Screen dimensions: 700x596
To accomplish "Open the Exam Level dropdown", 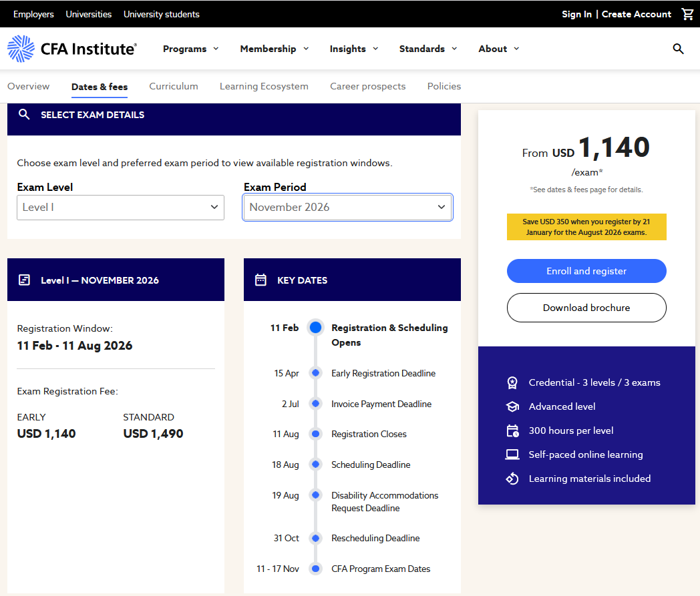I will 120,208.
